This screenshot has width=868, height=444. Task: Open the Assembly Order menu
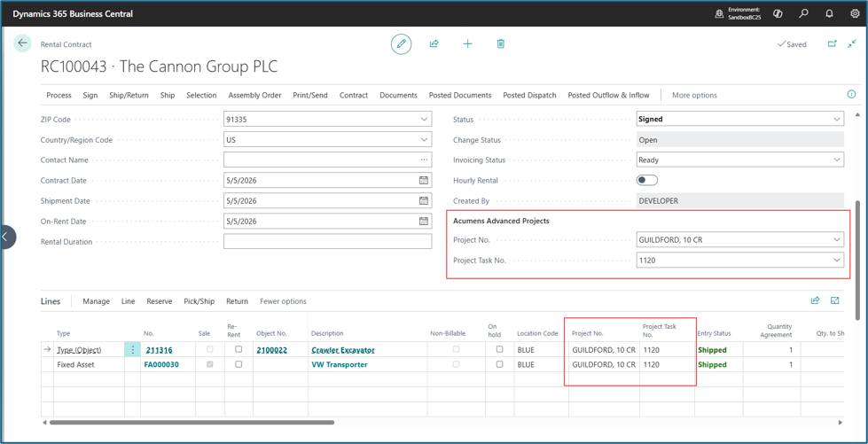pyautogui.click(x=254, y=95)
